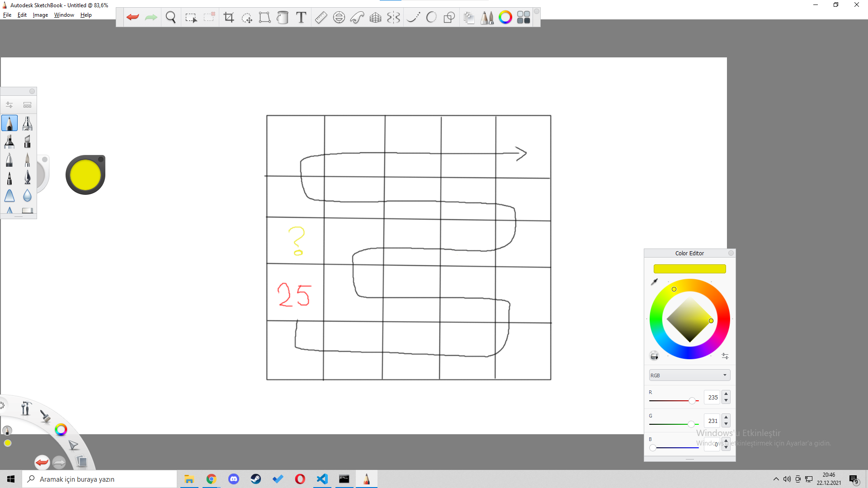Pick the eyedropper in Color Editor
Viewport: 868px width, 488px height.
654,282
